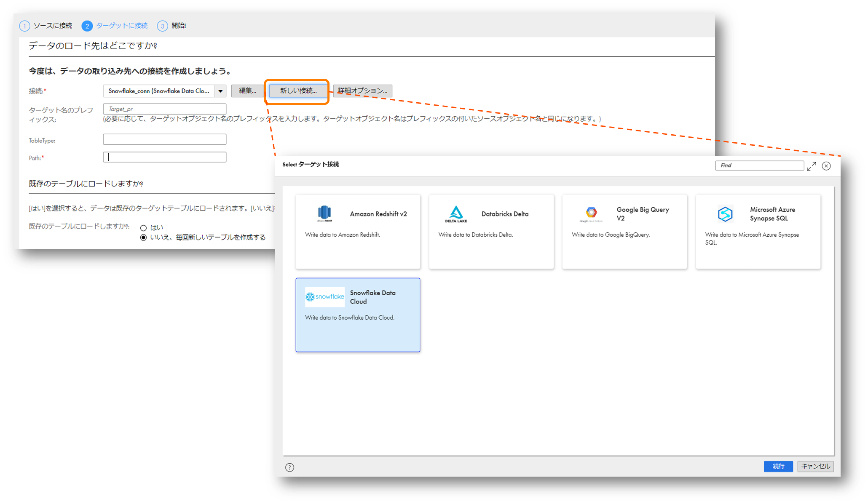Viewport: 868px width, 504px height.
Task: Click the 新しい接続 button
Action: (298, 91)
